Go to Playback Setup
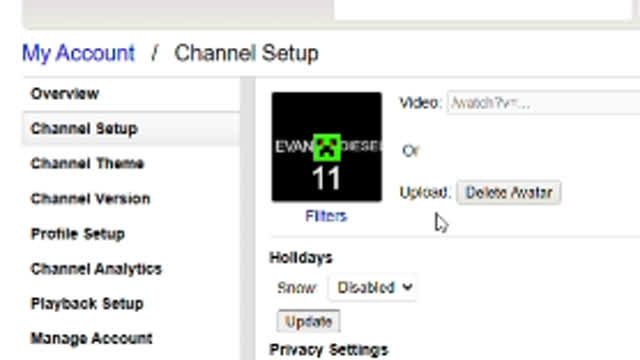 (x=87, y=304)
